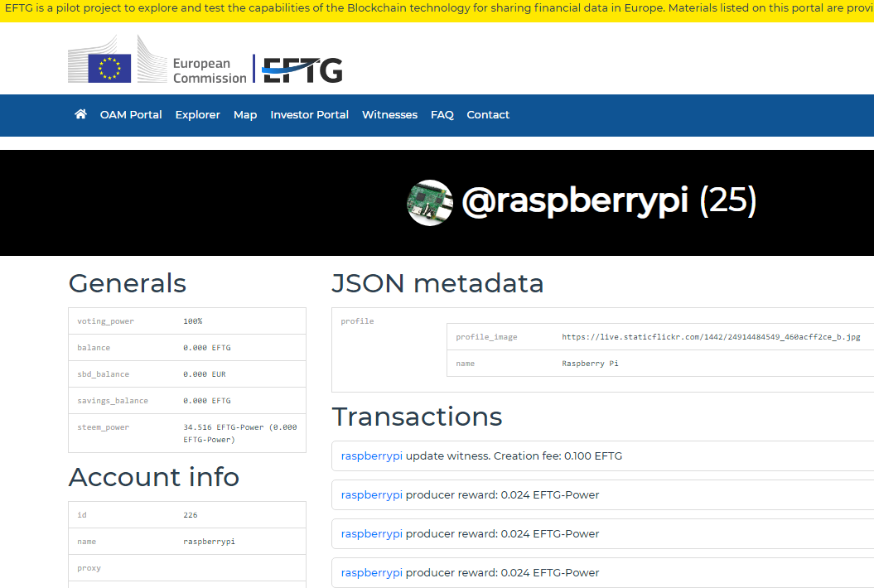Open the OAM Portal menu item

tap(131, 115)
